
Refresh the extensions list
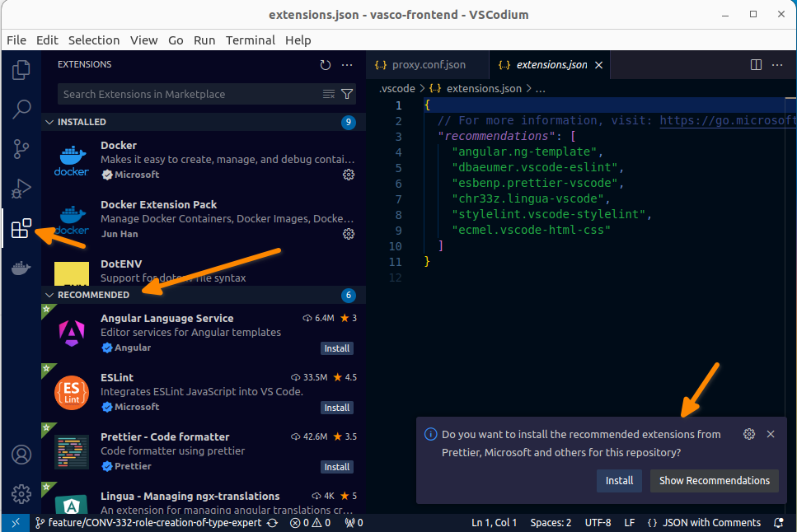(x=325, y=65)
